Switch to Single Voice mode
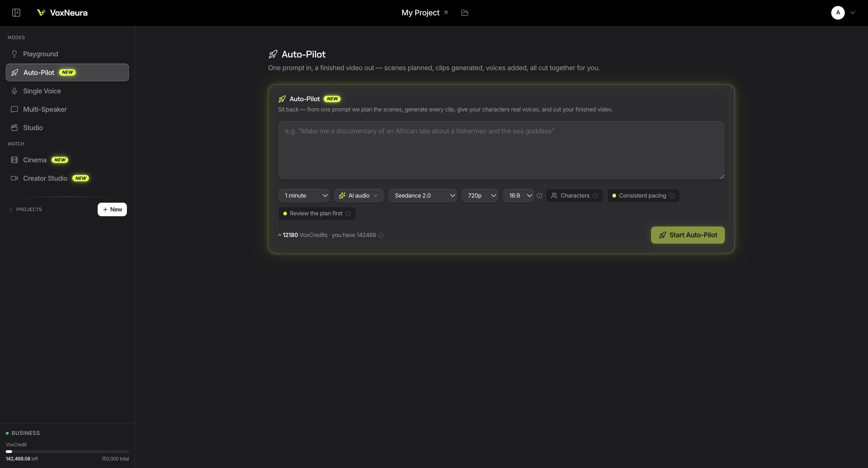 coord(68,91)
